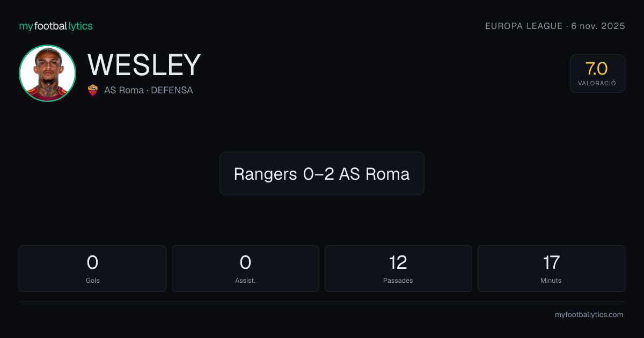Select the 7.0 Valoració rating badge
This screenshot has height=338, width=644.
coord(597,74)
